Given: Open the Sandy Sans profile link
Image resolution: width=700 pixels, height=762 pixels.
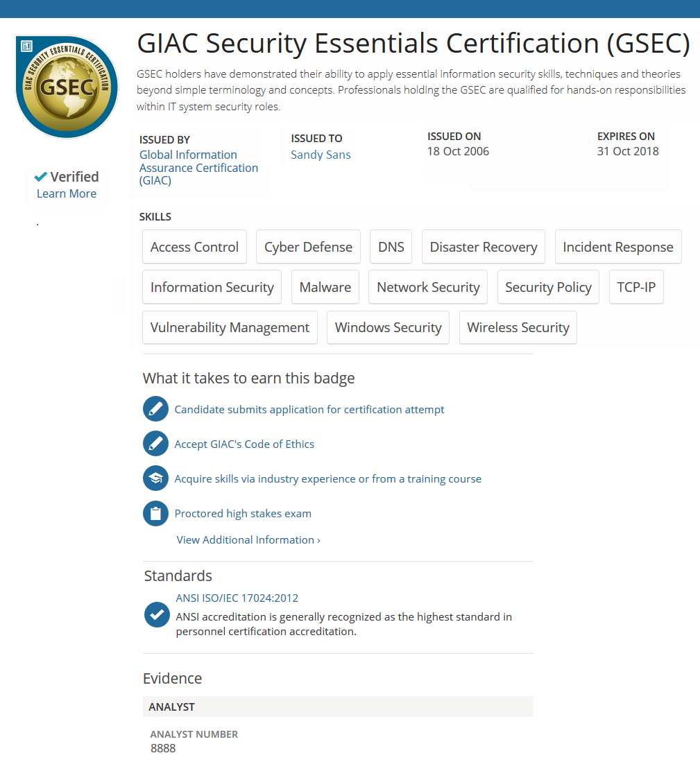Looking at the screenshot, I should [x=321, y=155].
